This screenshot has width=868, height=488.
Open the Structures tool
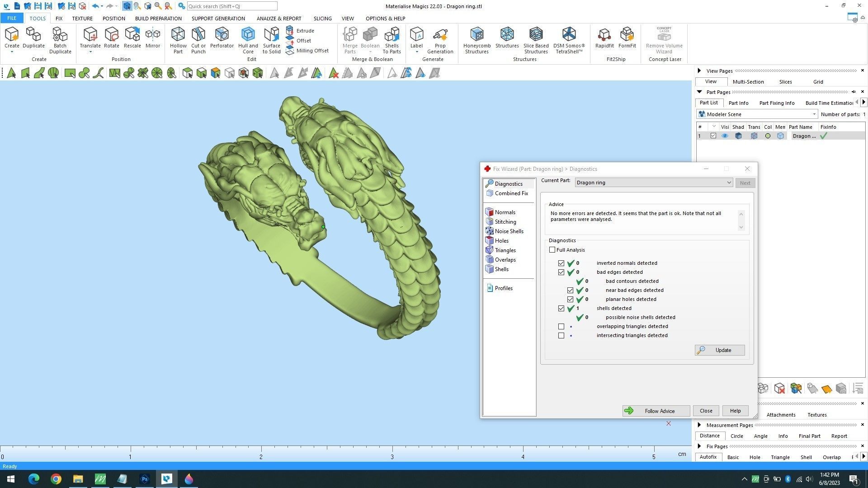(x=507, y=38)
